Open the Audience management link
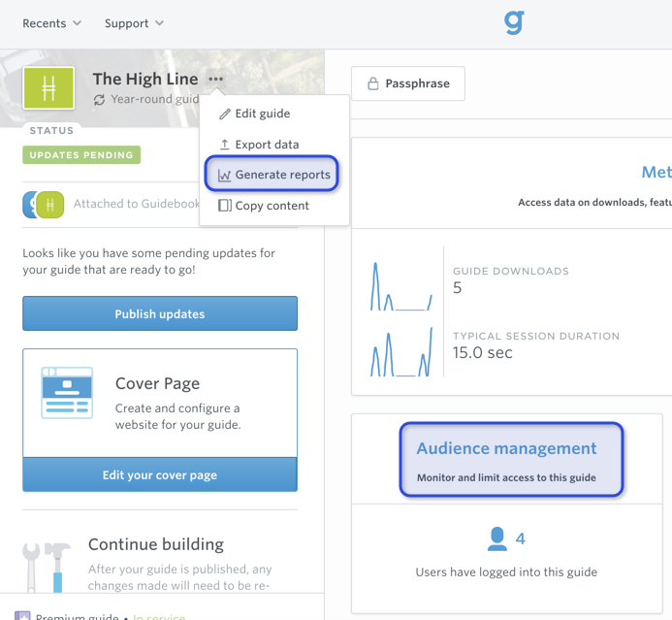 pyautogui.click(x=506, y=448)
